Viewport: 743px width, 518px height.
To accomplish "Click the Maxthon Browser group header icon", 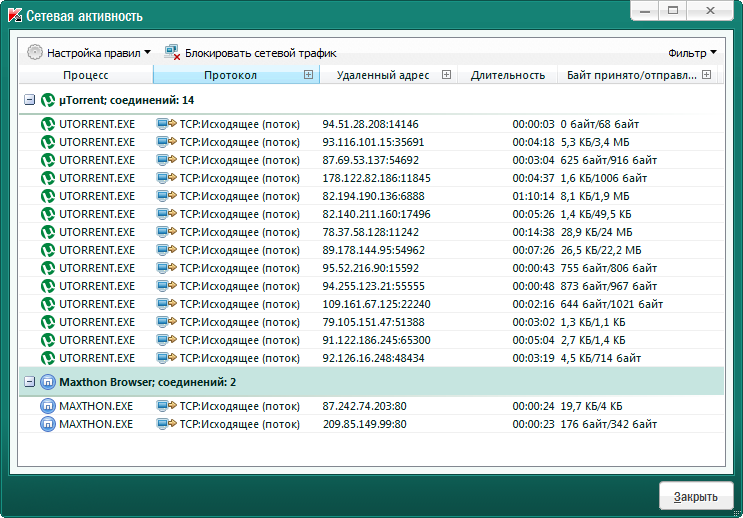I will coord(47,382).
